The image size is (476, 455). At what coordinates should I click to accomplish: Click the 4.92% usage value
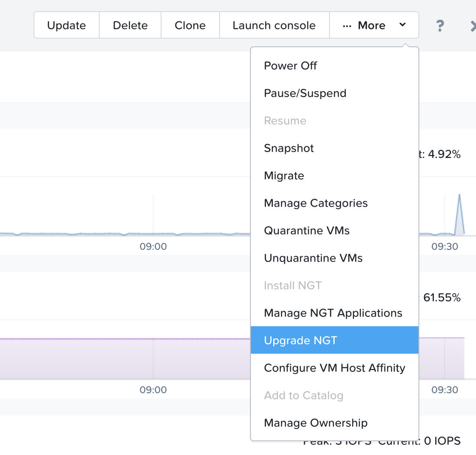click(x=444, y=154)
